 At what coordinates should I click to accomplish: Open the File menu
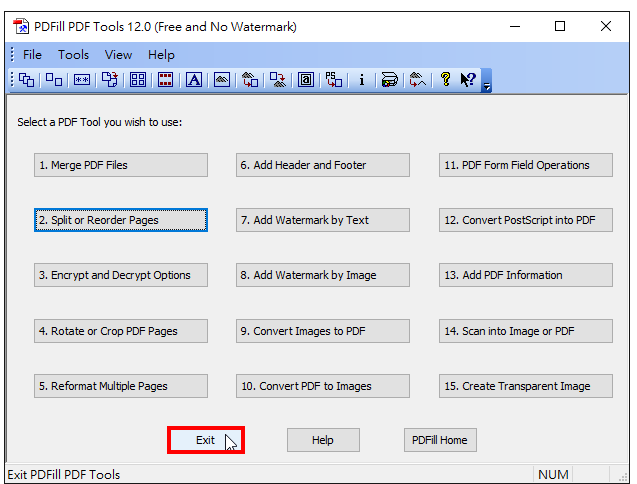(x=32, y=54)
